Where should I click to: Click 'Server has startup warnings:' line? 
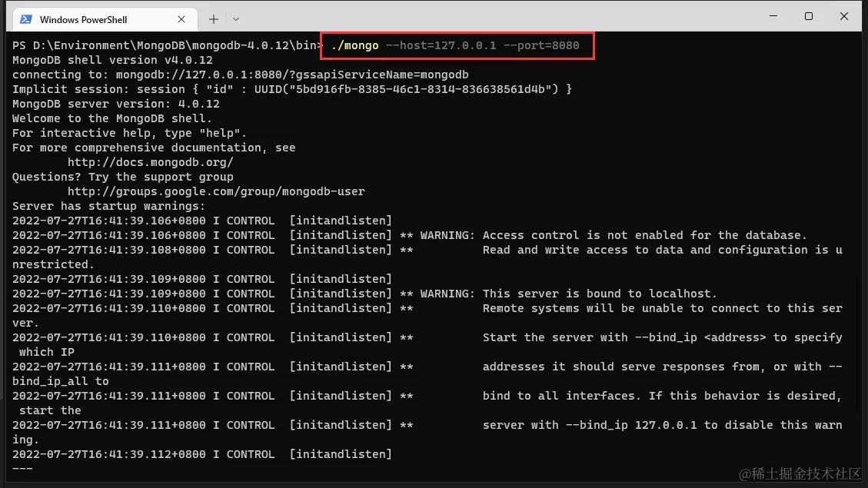(x=108, y=206)
